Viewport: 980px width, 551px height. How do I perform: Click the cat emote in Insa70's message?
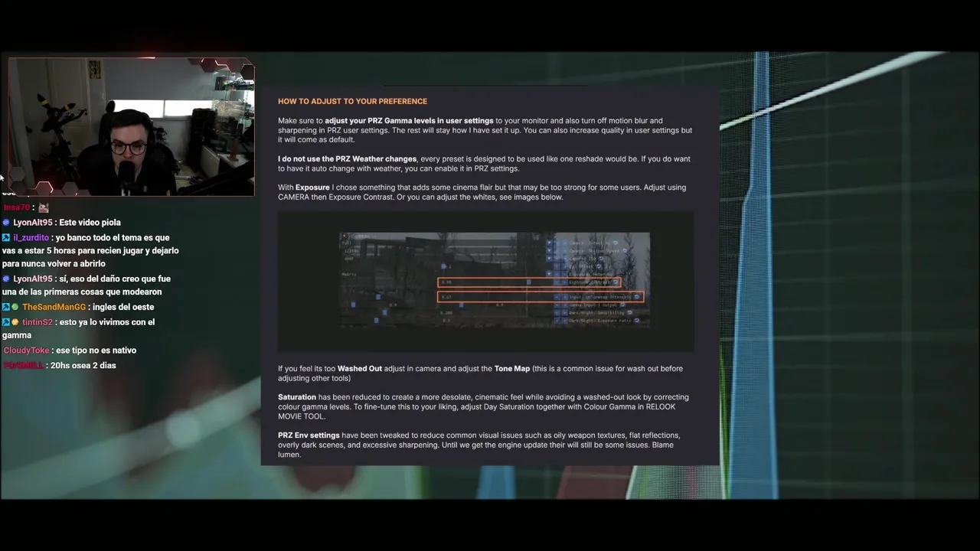coord(44,207)
